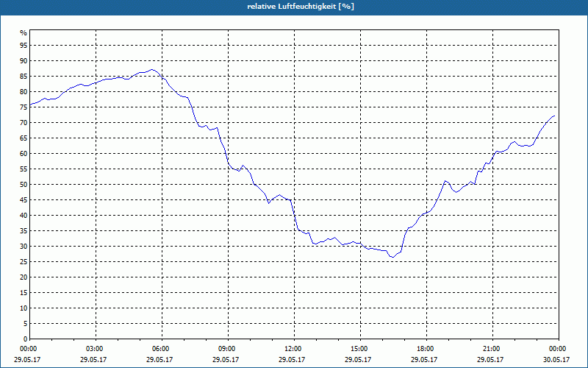This screenshot has width=588, height=368.
Task: Click the y-axis label '85'
Action: coord(24,77)
